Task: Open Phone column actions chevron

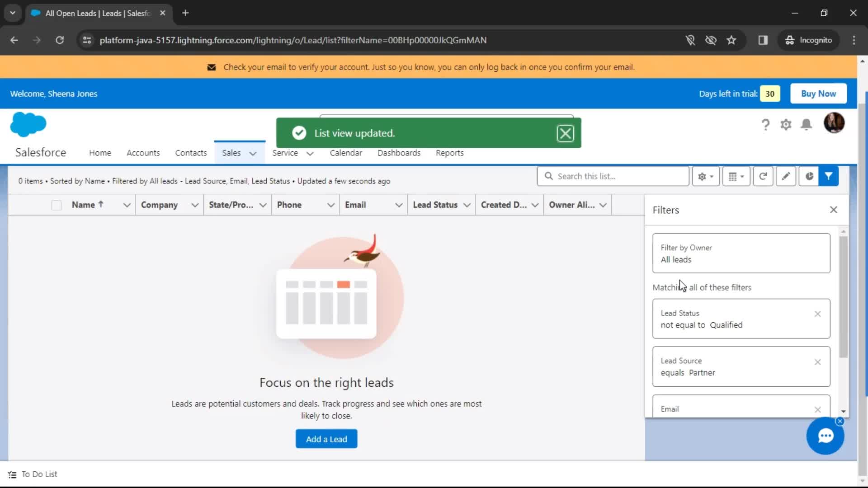Action: [x=330, y=205]
